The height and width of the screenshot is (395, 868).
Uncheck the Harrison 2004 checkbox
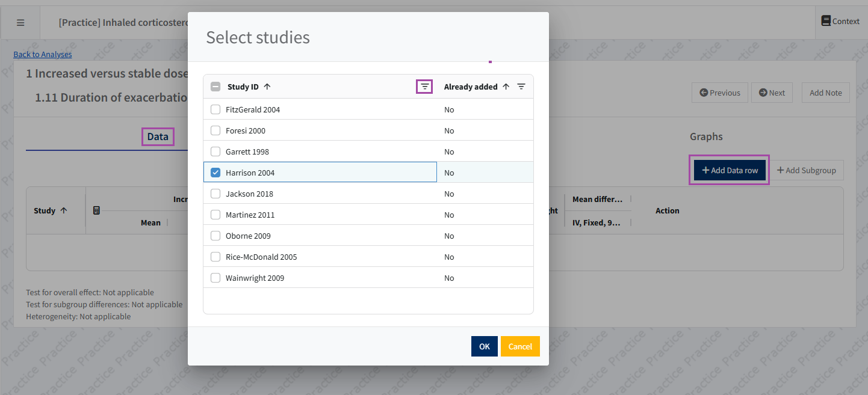(215, 173)
